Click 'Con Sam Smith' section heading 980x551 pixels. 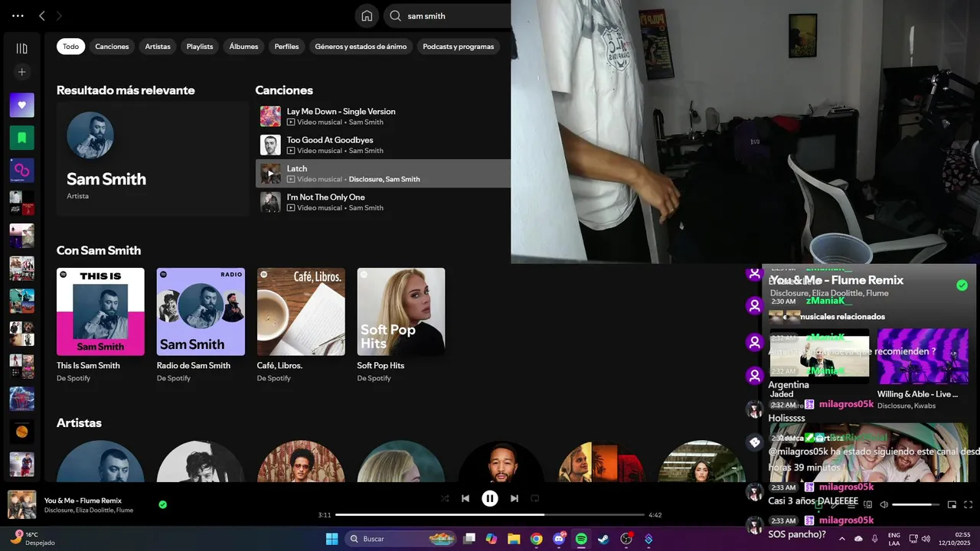pos(99,250)
